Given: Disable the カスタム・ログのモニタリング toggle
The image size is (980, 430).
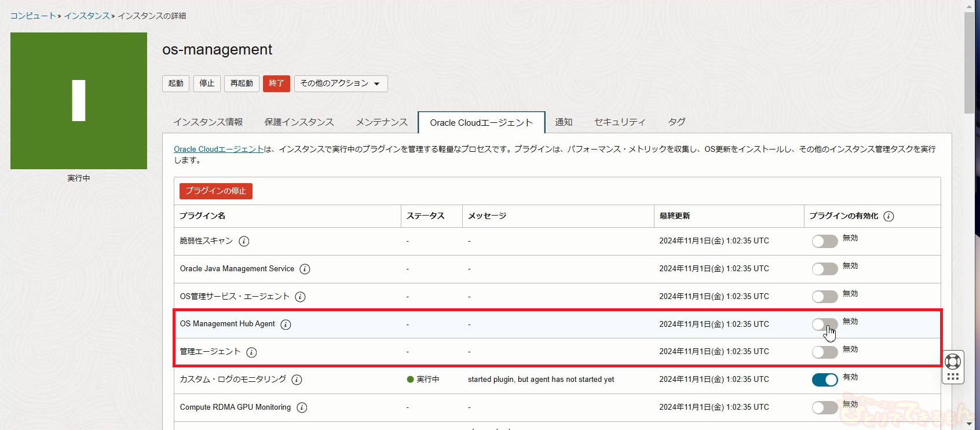Looking at the screenshot, I should point(825,380).
